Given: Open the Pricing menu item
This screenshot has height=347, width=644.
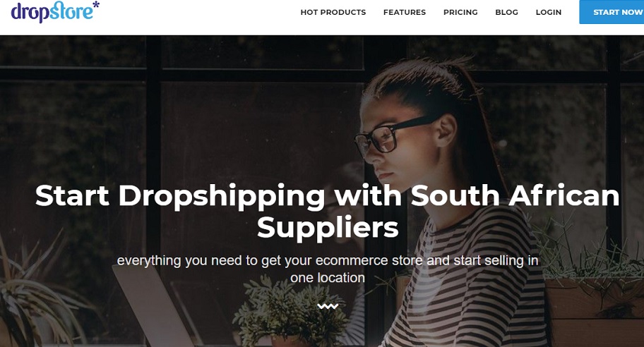Looking at the screenshot, I should tap(460, 12).
